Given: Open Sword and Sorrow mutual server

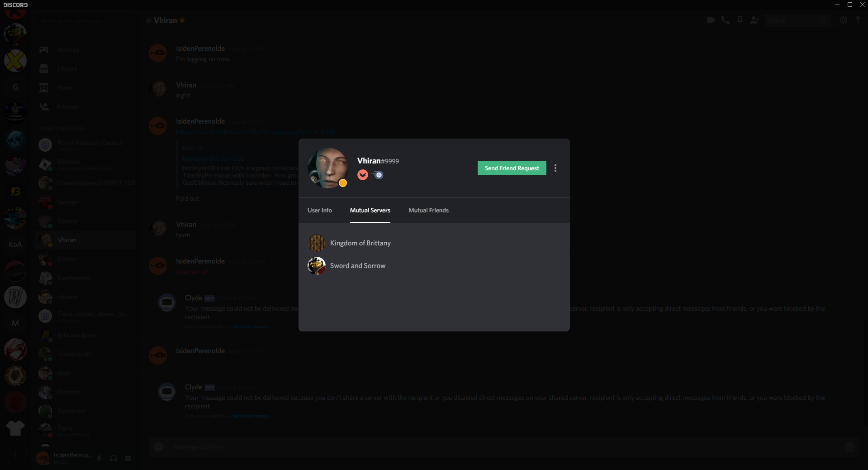Looking at the screenshot, I should (x=434, y=266).
